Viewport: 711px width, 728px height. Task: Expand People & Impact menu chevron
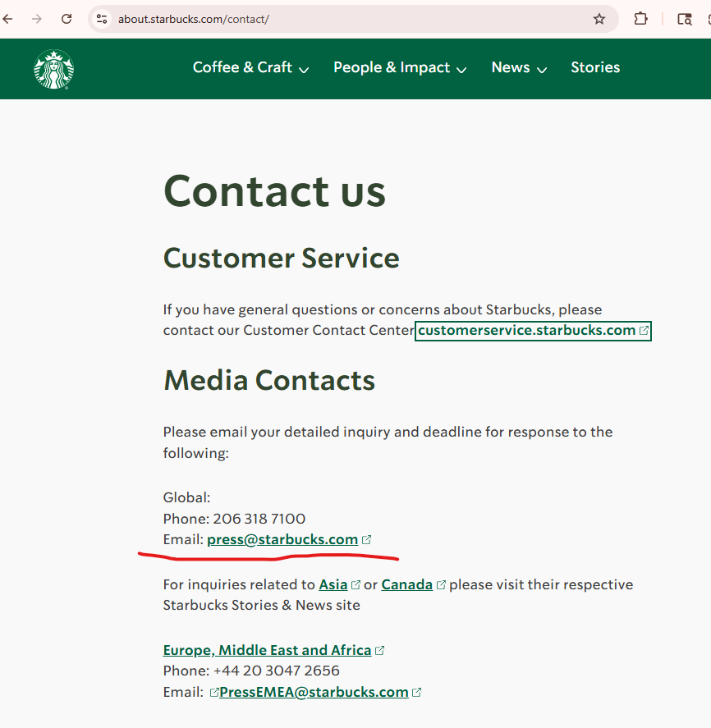461,70
